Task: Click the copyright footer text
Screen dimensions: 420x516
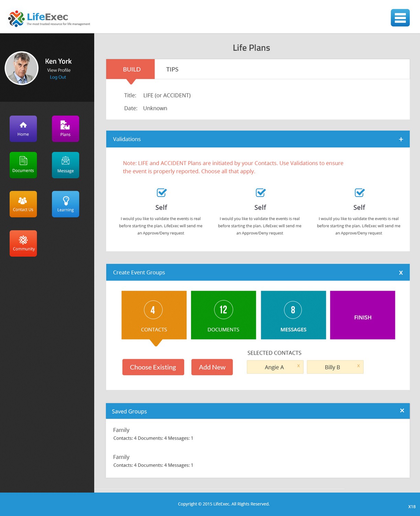Action: (x=224, y=504)
